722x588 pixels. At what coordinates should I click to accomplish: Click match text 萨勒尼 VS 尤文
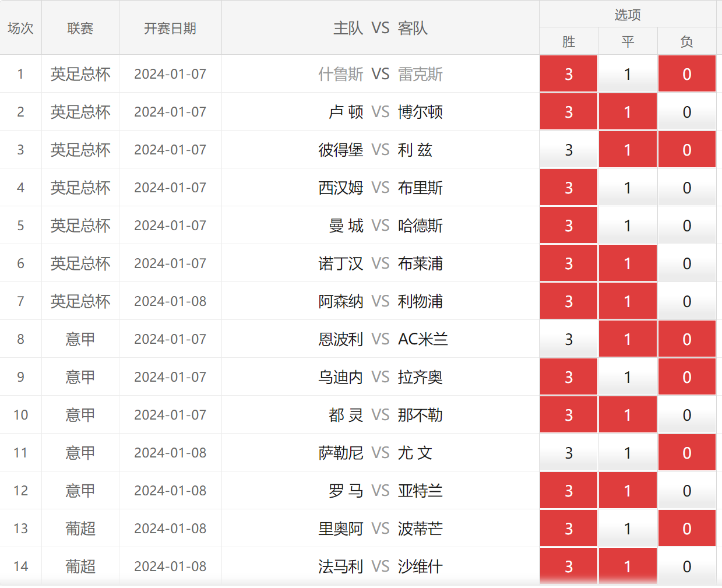[x=375, y=453]
